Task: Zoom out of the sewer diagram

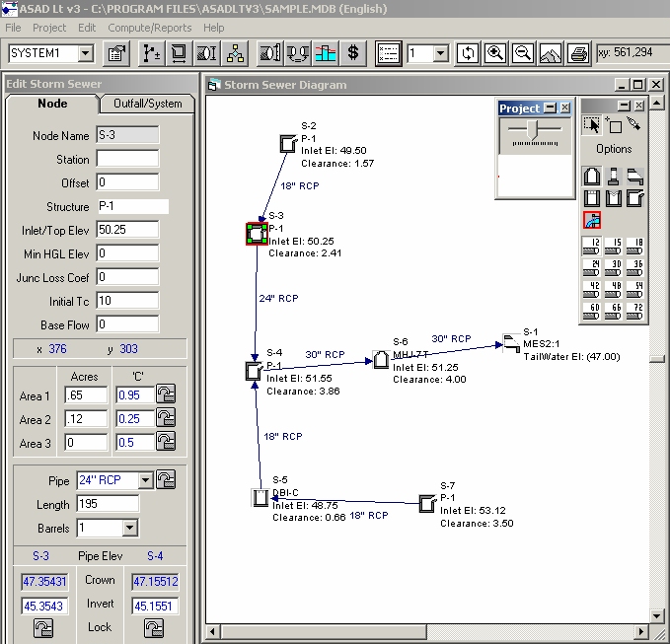Action: (x=523, y=53)
